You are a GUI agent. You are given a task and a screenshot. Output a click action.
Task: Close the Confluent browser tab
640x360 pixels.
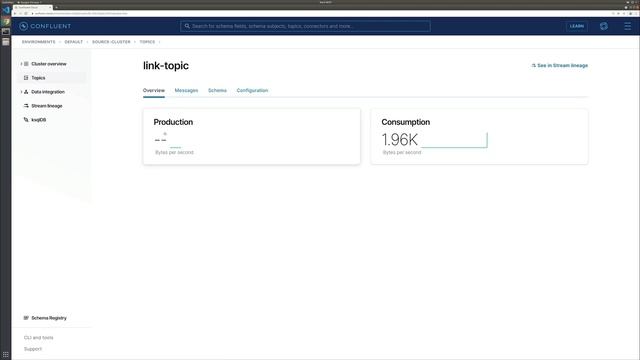pos(50,7)
